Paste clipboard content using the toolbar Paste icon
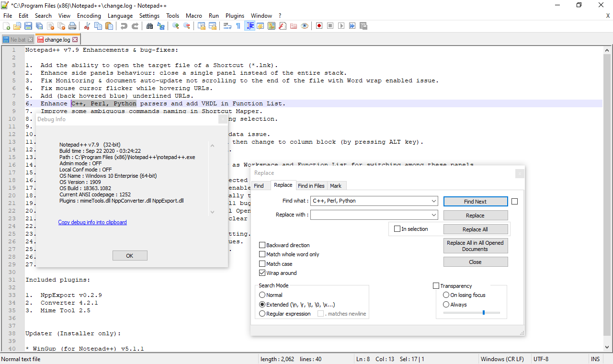Image resolution: width=613 pixels, height=364 pixels. (x=109, y=26)
